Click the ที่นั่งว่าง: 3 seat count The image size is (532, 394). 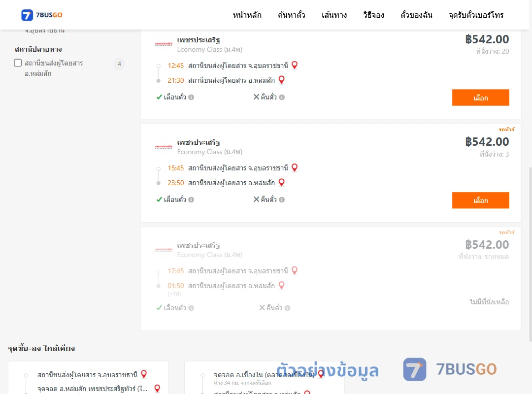tap(494, 154)
